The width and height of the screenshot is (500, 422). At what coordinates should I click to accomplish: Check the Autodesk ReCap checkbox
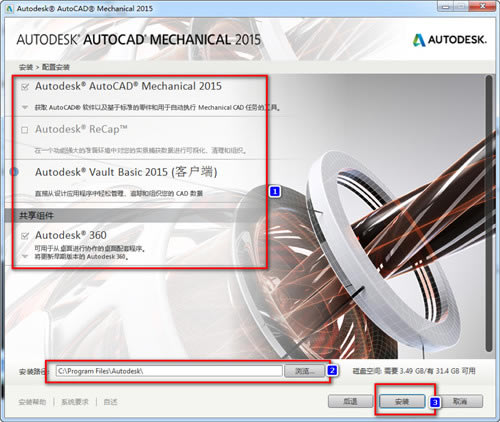(25, 130)
